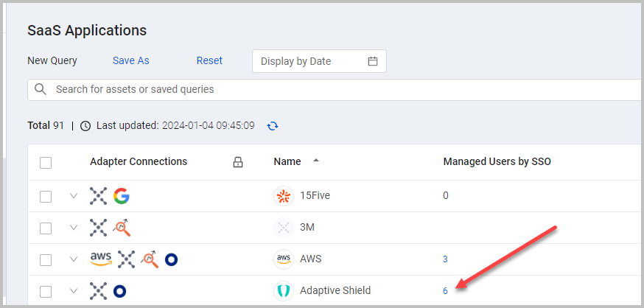The image size is (644, 308).
Task: Click the Axonius adapter icon in AWS row
Action: 127,259
